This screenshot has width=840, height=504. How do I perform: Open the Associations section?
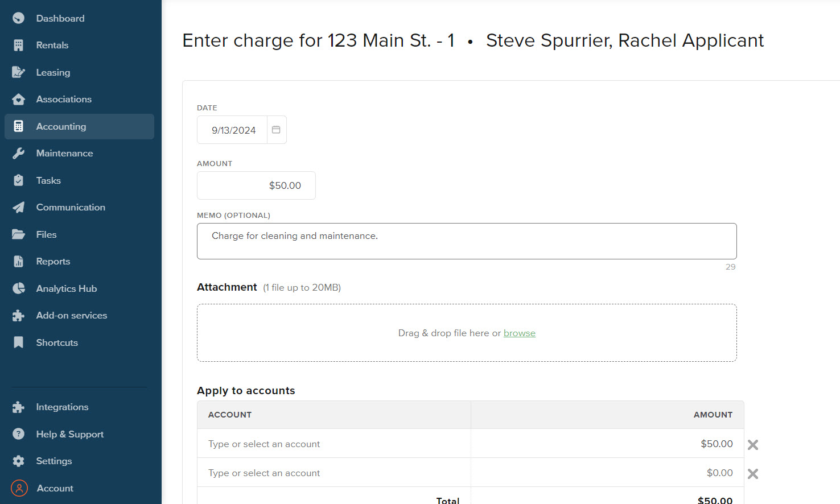(64, 99)
